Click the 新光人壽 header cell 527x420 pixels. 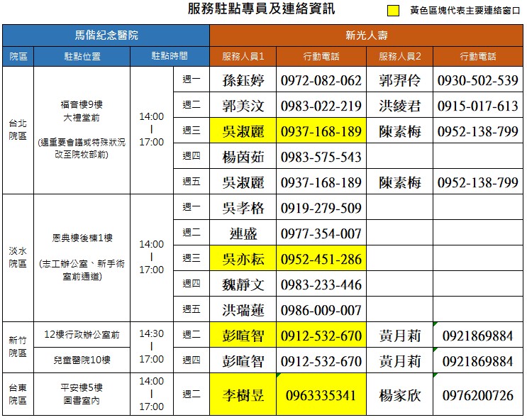pos(366,35)
